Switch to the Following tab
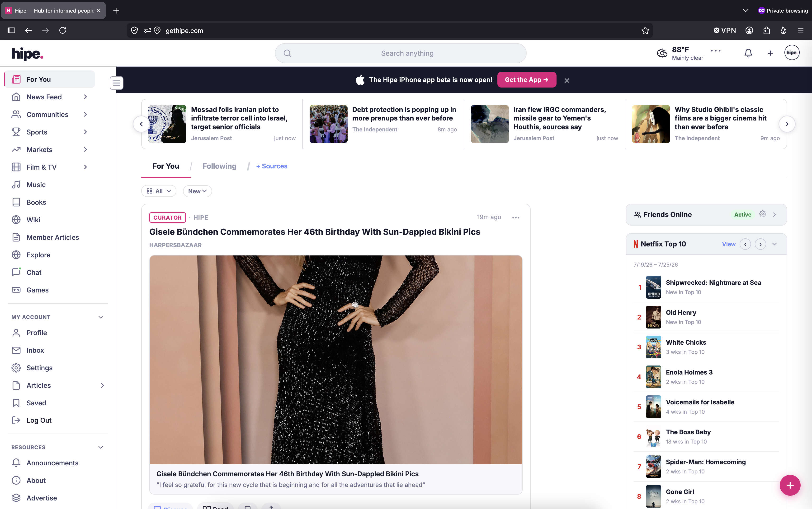This screenshot has height=509, width=812. coord(219,166)
